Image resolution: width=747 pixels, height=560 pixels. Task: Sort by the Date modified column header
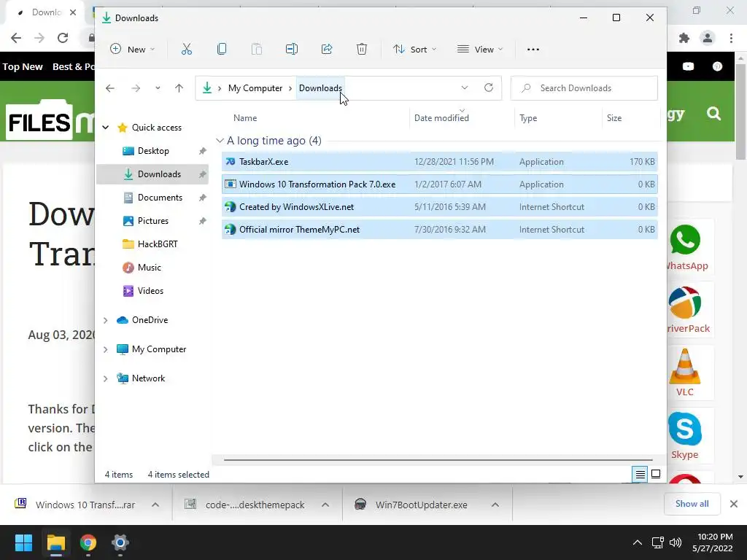tap(441, 118)
